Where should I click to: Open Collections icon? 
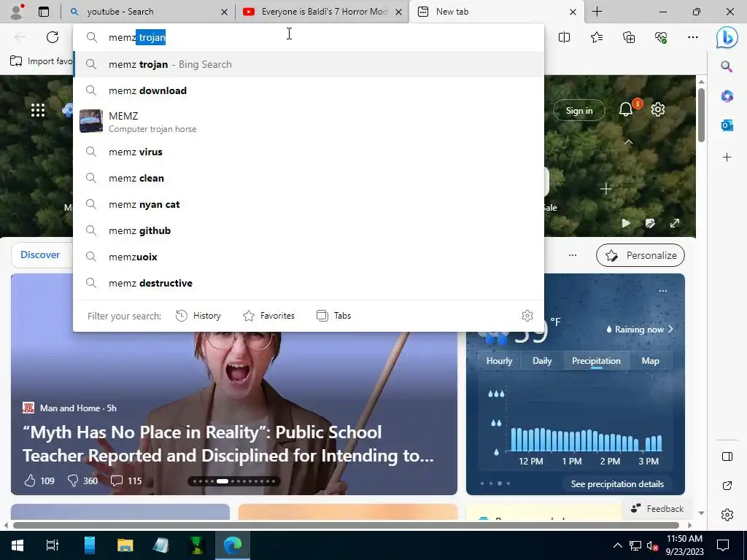[629, 37]
